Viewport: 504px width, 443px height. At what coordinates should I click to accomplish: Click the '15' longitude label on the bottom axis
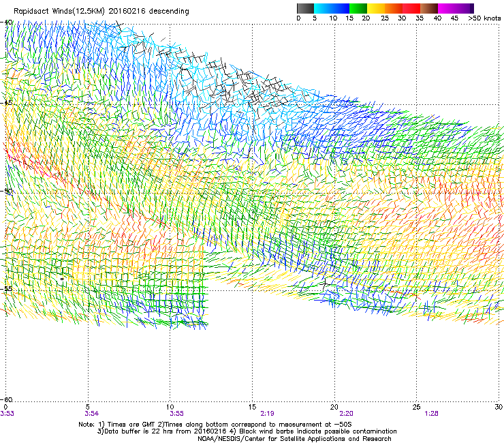[x=252, y=407]
